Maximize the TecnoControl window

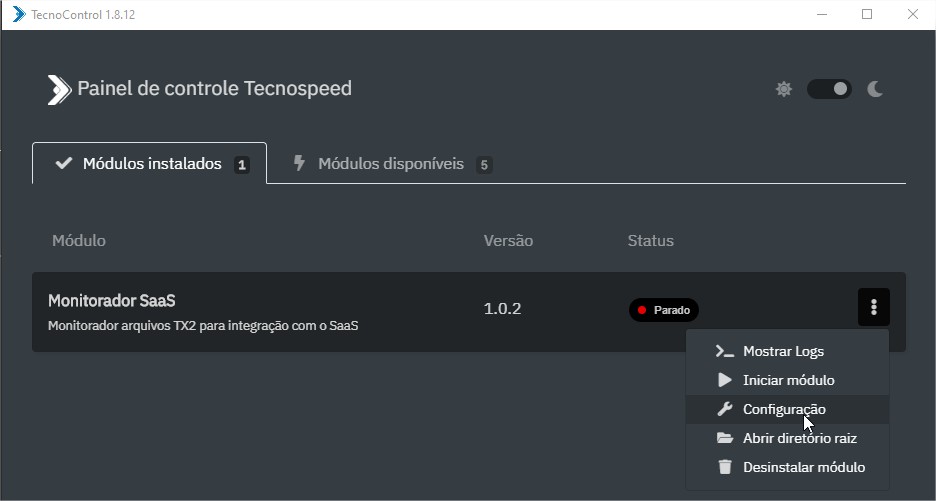click(867, 14)
